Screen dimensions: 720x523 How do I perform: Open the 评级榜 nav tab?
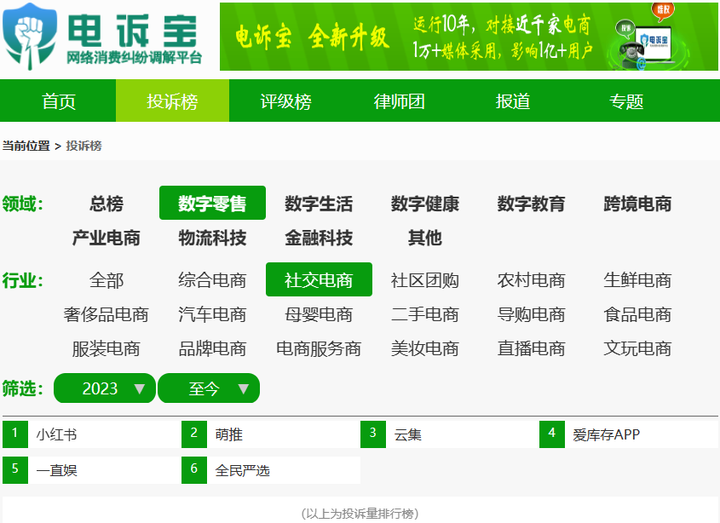286,101
